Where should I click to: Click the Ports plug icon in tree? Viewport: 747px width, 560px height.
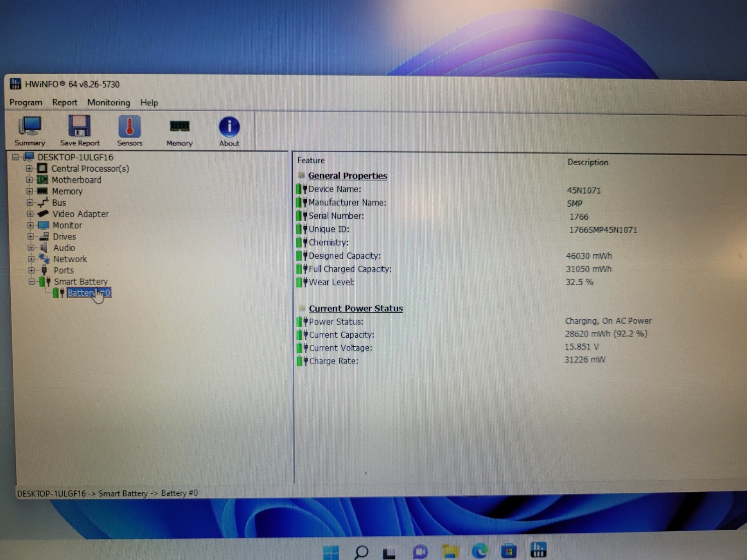[x=44, y=270]
